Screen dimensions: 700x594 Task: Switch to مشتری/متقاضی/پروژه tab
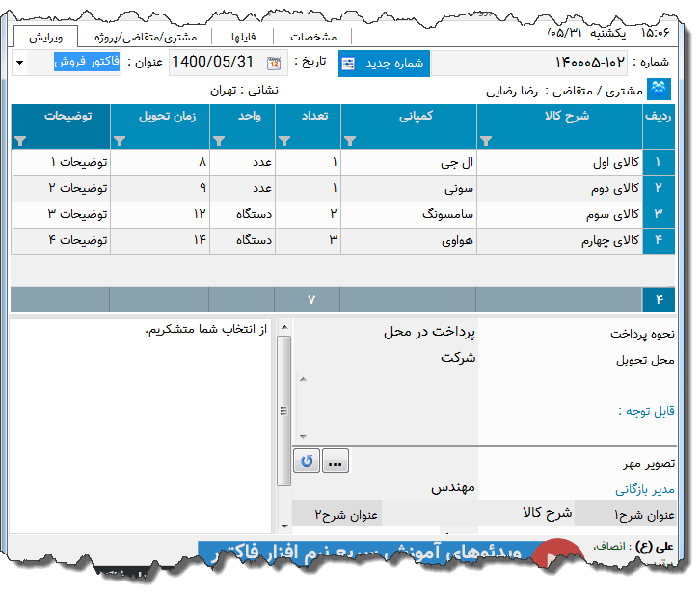(146, 37)
